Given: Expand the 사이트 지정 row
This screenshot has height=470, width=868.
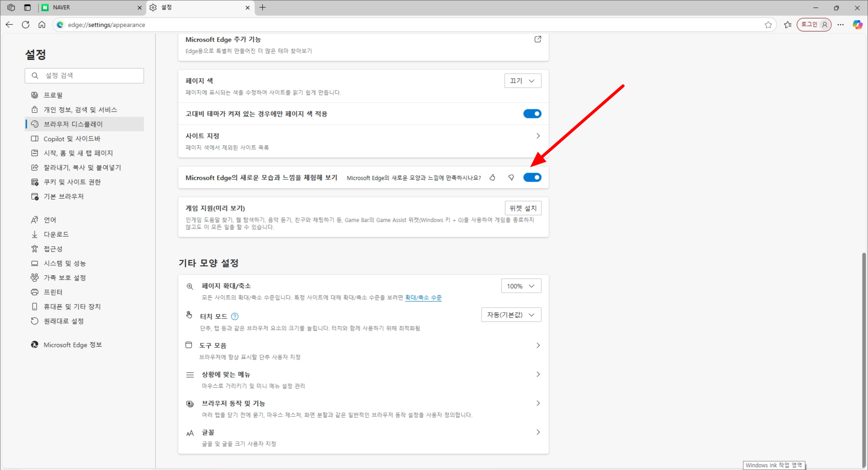Looking at the screenshot, I should tap(538, 136).
